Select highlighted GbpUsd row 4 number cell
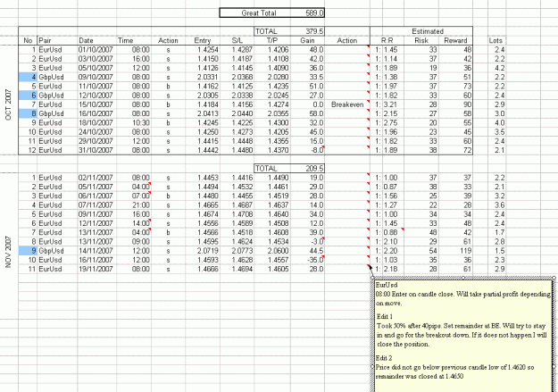This screenshot has height=392, width=558. pos(28,77)
